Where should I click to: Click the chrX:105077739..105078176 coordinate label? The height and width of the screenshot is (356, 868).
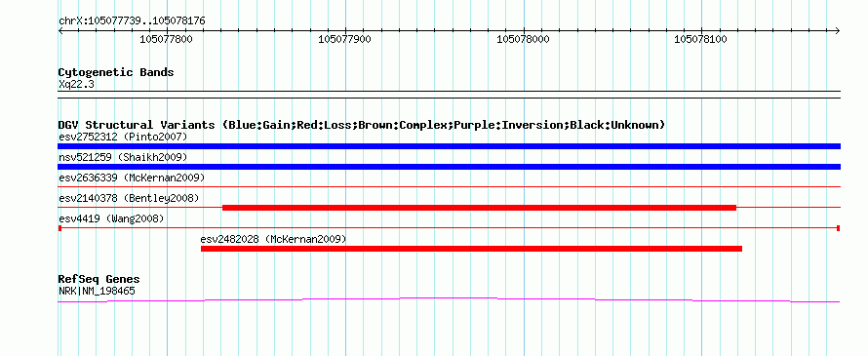point(132,20)
